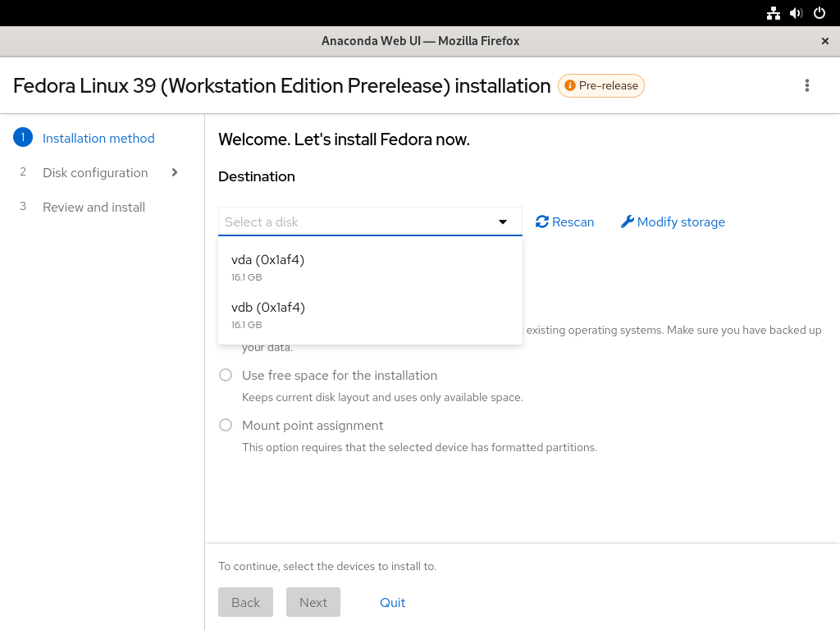Choose vda (0x1af4) disk option
Image resolution: width=840 pixels, height=630 pixels.
(370, 267)
